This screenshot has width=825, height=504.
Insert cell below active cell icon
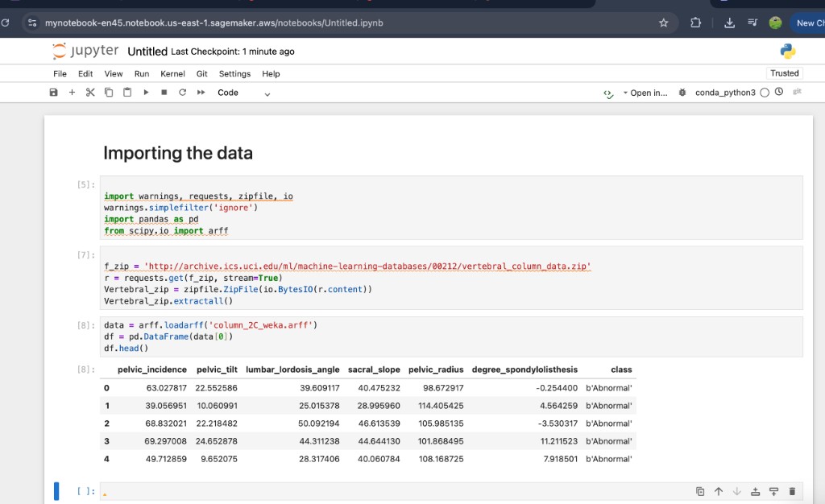773,491
